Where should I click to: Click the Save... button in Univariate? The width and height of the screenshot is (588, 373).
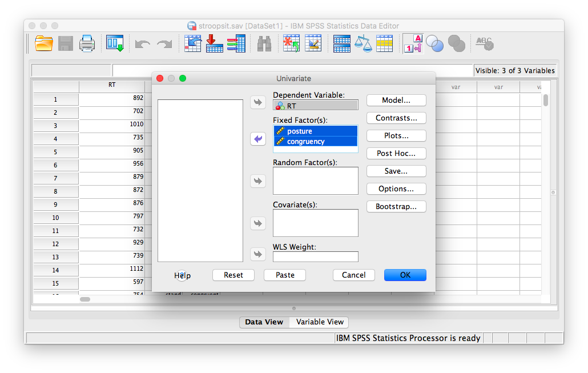pos(396,171)
